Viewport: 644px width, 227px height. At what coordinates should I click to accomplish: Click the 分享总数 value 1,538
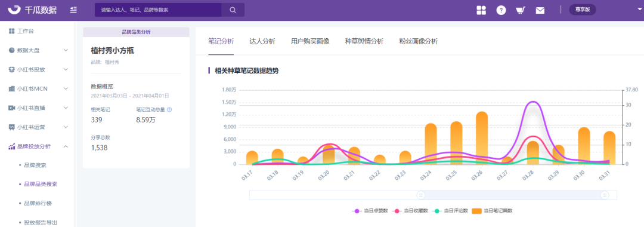click(x=99, y=148)
